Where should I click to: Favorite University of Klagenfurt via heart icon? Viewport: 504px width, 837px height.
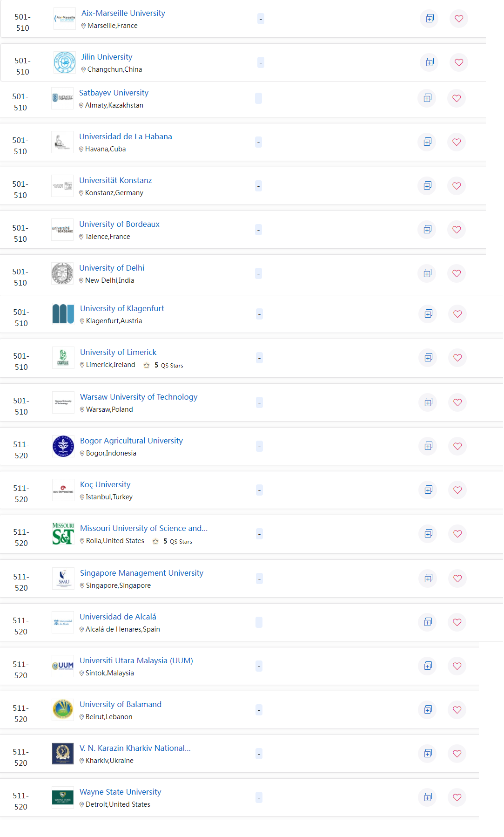[457, 314]
